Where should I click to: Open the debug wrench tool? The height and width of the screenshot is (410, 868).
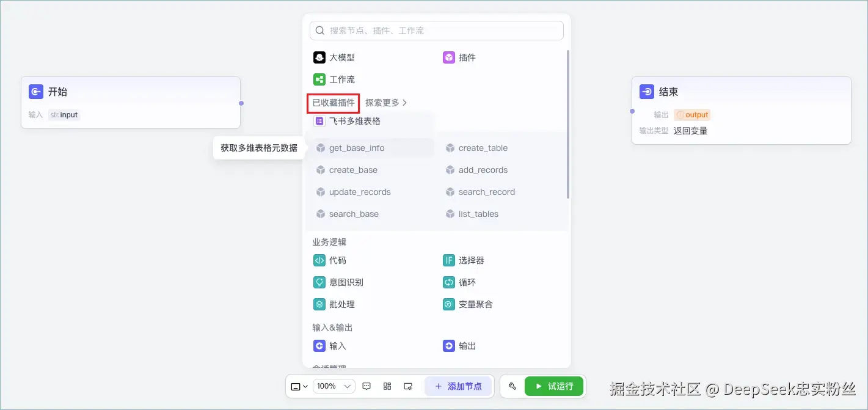pos(512,386)
